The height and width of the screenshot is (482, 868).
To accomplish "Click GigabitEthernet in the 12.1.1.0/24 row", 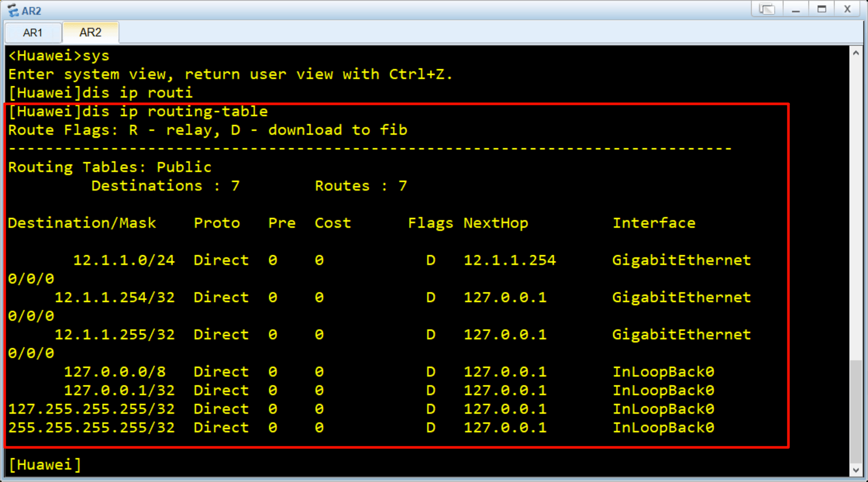I will (681, 260).
